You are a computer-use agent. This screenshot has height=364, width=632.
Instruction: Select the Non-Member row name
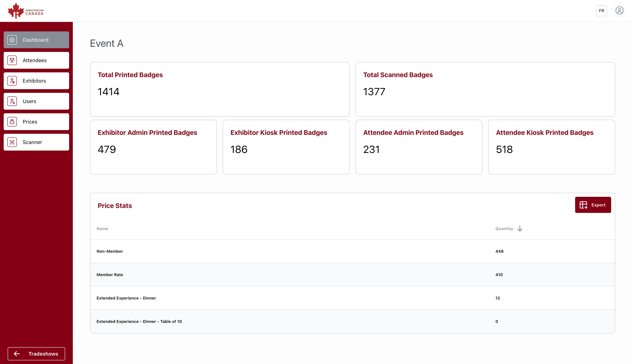coord(110,251)
